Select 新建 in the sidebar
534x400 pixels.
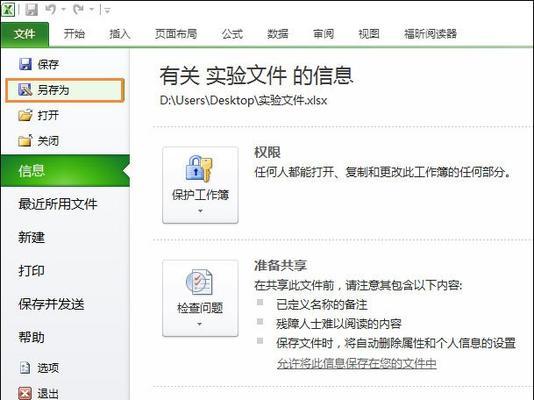pyautogui.click(x=31, y=237)
